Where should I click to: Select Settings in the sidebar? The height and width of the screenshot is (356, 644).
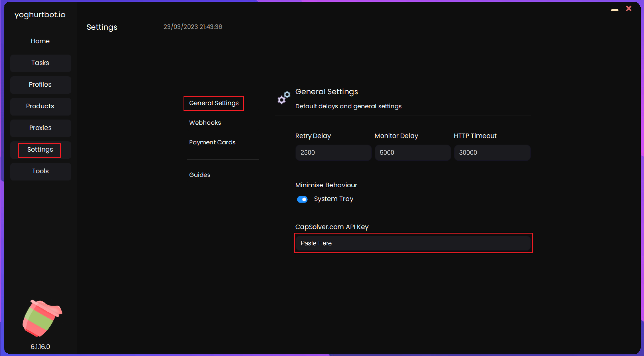(40, 150)
